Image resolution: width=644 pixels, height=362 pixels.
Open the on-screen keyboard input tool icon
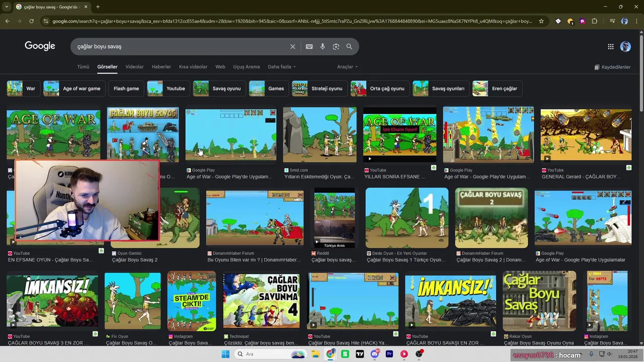(309, 46)
